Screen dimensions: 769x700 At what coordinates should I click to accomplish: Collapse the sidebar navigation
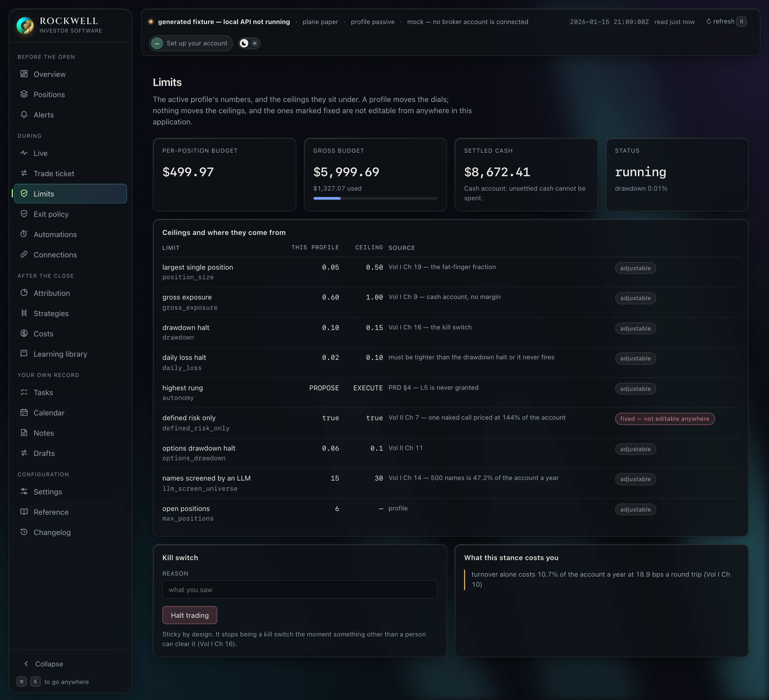point(44,664)
